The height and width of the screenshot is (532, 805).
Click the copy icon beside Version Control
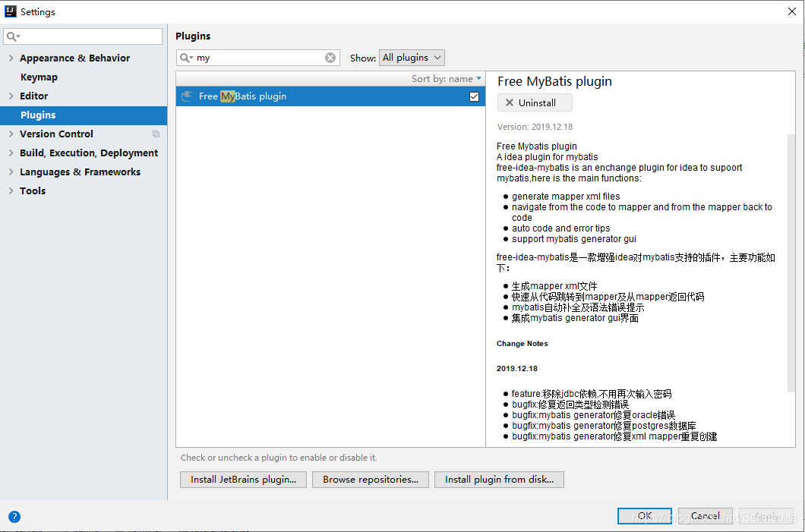pyautogui.click(x=156, y=134)
